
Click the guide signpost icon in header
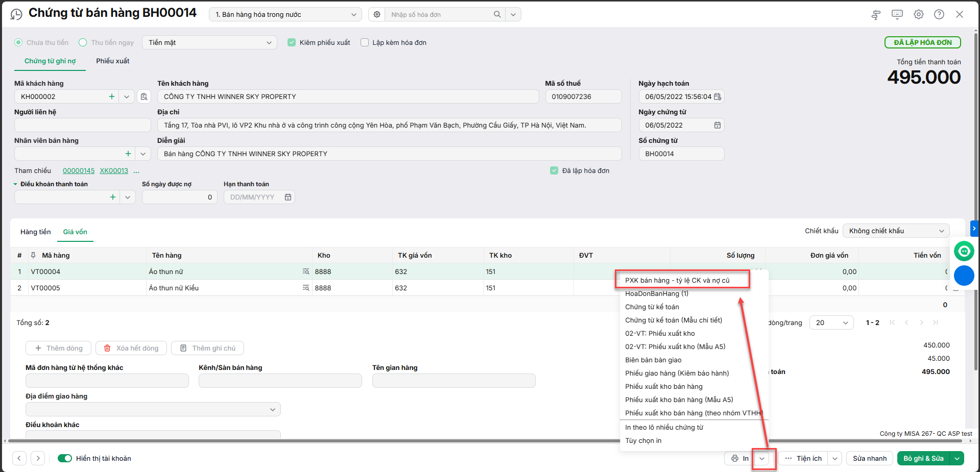[x=876, y=15]
